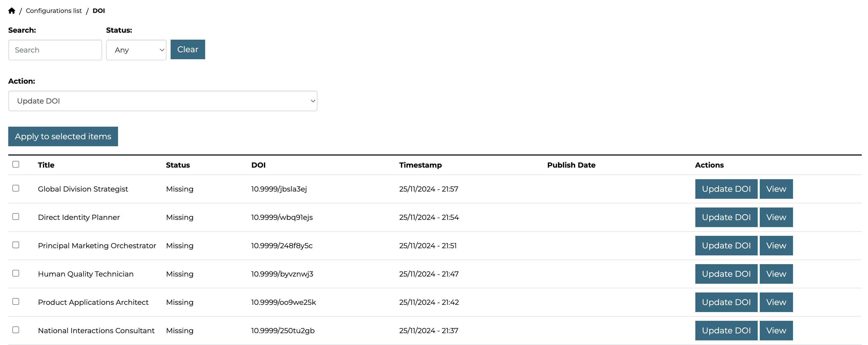Viewport: 868px width, 345px height.
Task: Click the Actions column header
Action: [x=709, y=165]
